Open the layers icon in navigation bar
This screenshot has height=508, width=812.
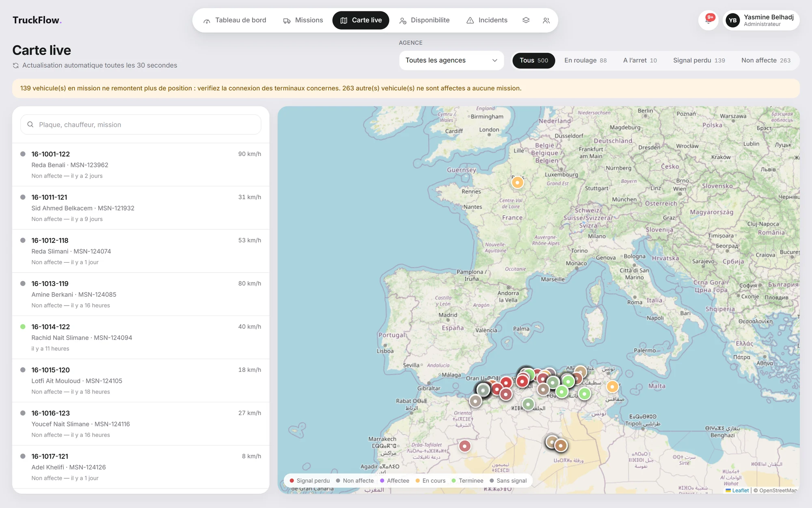(x=526, y=20)
